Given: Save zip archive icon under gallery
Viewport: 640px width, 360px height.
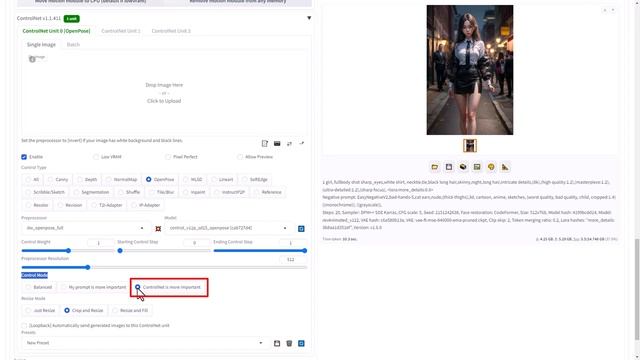Looking at the screenshot, I should pos(463,167).
